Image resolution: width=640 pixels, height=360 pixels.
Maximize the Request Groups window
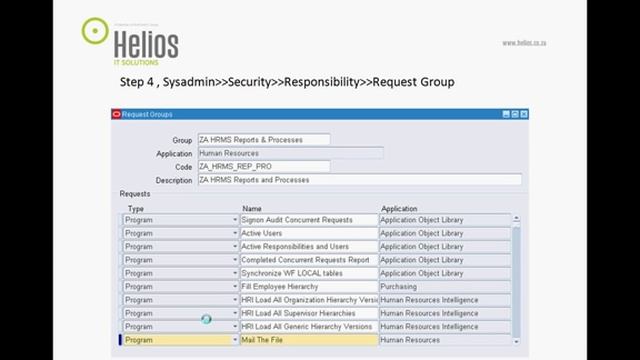(x=515, y=114)
